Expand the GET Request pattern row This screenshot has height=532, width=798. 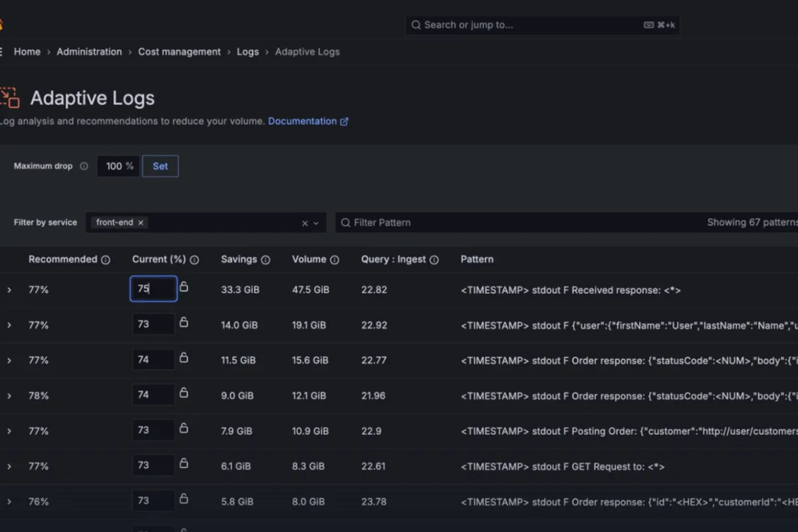(x=9, y=466)
